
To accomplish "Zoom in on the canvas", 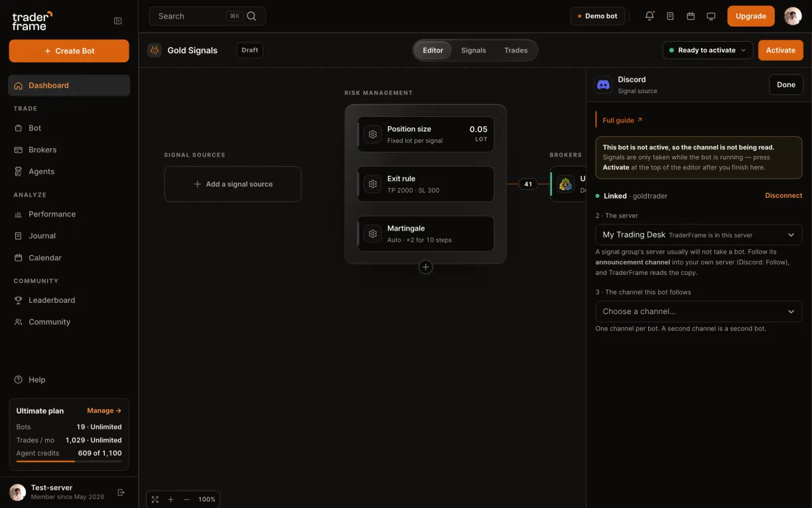I will 170,499.
